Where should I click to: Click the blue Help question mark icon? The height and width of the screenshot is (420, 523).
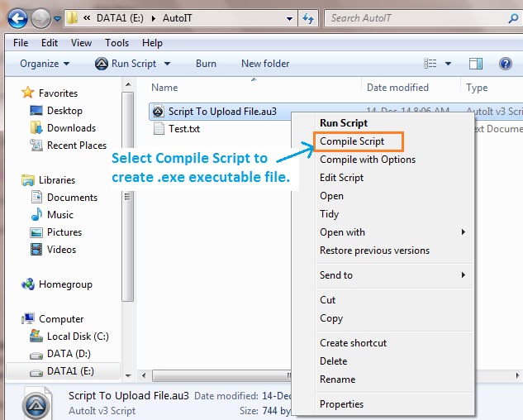(x=506, y=64)
